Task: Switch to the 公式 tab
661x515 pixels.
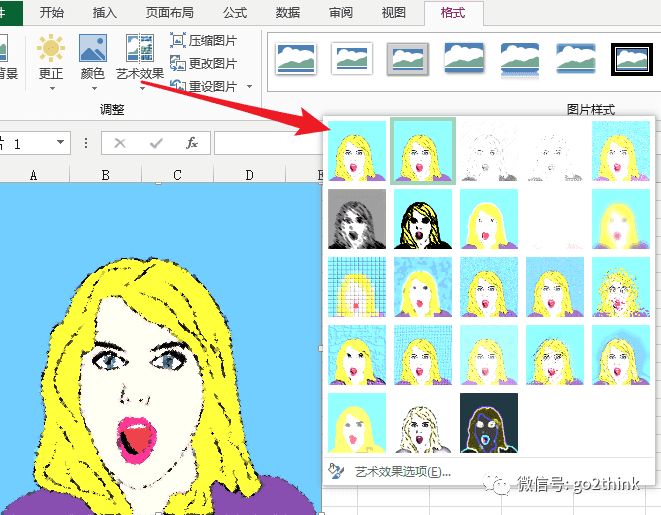Action: [235, 13]
